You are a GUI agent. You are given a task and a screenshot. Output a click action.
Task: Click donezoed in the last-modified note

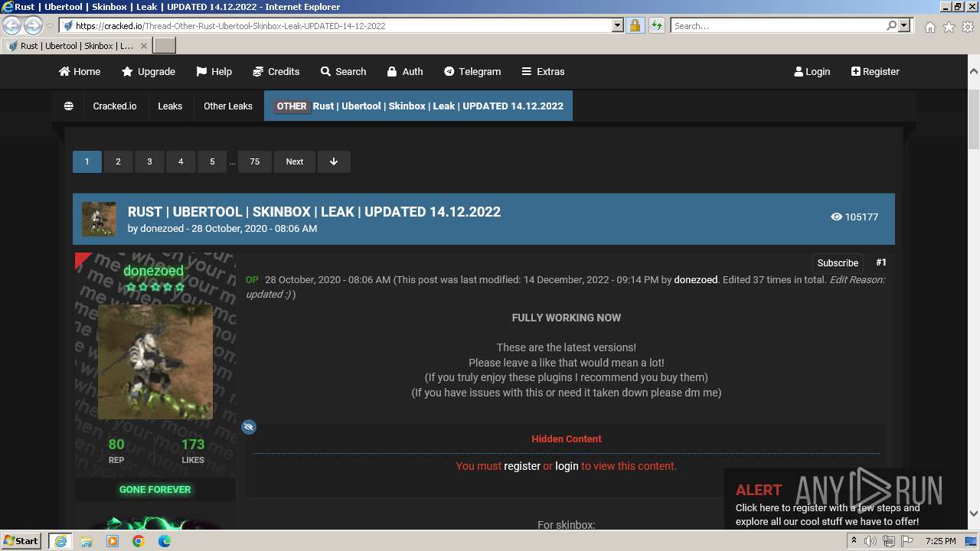696,279
